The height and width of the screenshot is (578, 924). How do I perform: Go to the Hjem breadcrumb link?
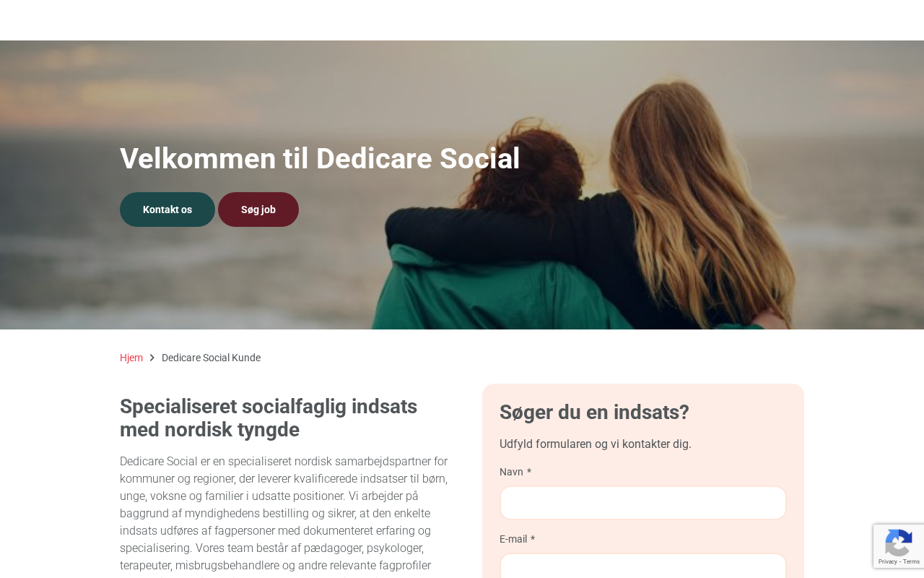click(131, 358)
